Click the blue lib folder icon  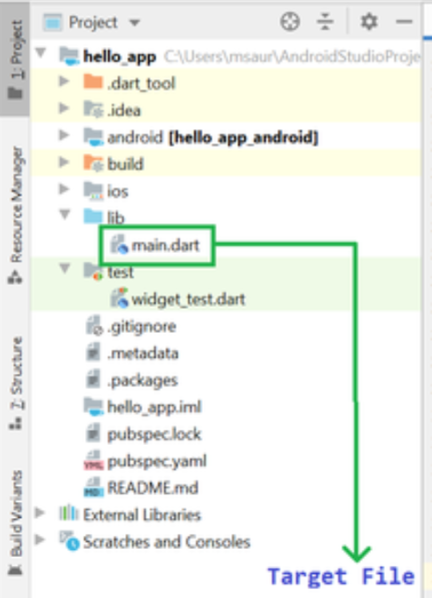[x=93, y=216]
